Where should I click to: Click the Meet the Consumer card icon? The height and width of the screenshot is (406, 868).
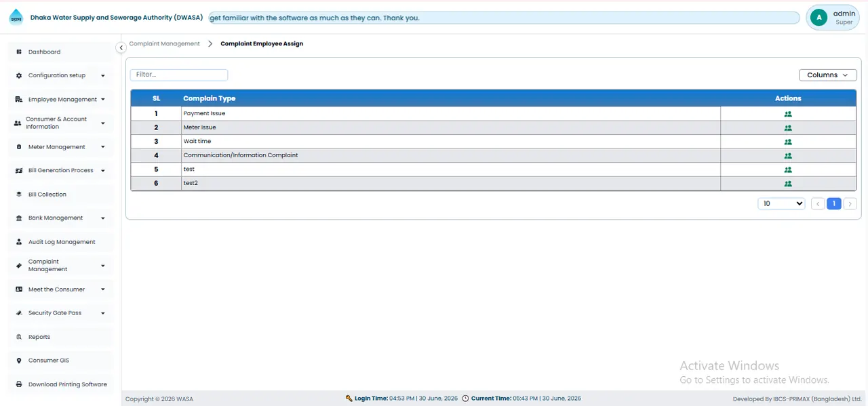click(x=19, y=289)
